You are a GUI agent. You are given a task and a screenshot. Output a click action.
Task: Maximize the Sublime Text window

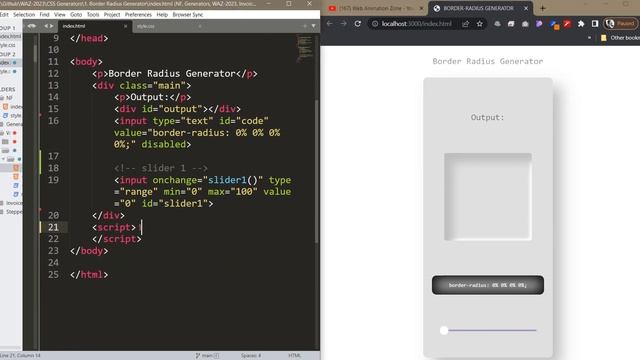289,4
